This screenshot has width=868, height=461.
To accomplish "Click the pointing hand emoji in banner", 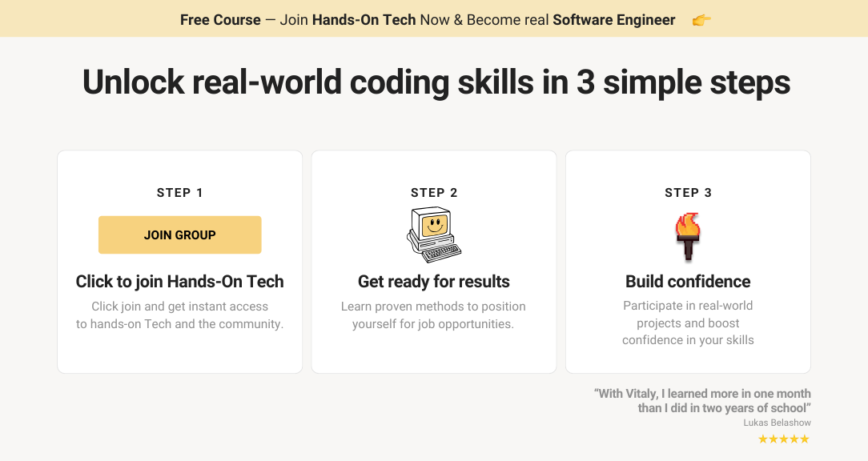I will pos(701,21).
